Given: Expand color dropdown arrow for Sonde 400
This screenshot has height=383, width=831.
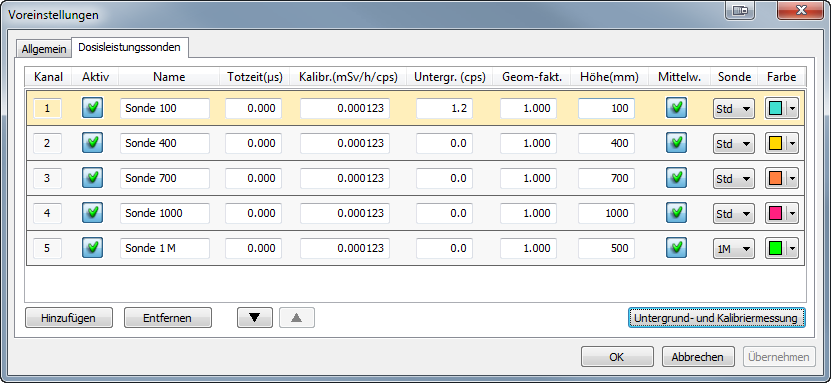Looking at the screenshot, I should tap(793, 144).
